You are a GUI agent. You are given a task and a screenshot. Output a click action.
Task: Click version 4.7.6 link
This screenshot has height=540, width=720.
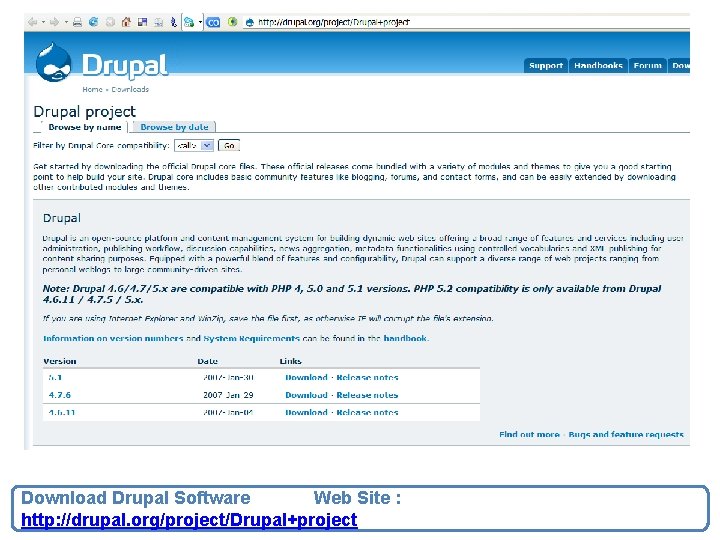[60, 395]
